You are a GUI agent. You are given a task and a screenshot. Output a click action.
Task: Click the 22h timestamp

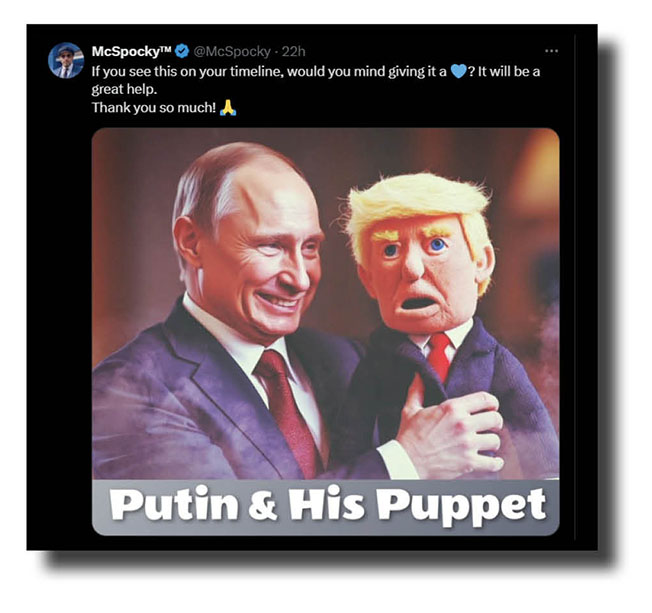(293, 52)
